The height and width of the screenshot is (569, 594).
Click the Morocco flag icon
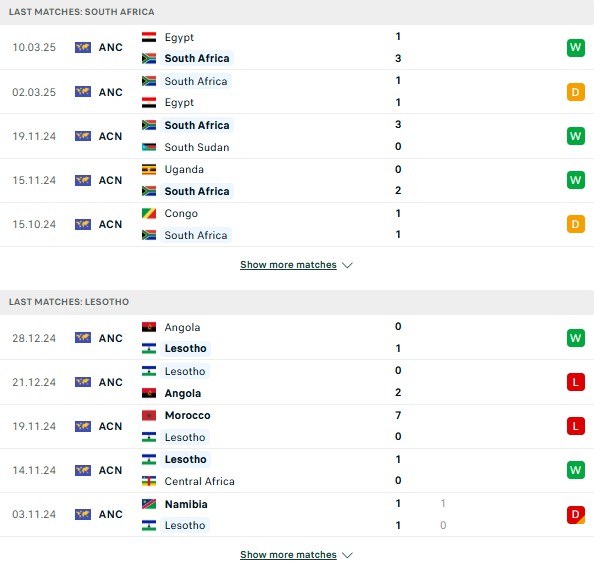pyautogui.click(x=149, y=415)
